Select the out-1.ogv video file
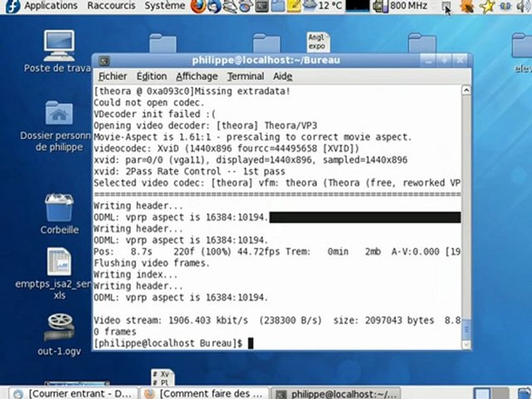The height and width of the screenshot is (399, 532). [59, 335]
